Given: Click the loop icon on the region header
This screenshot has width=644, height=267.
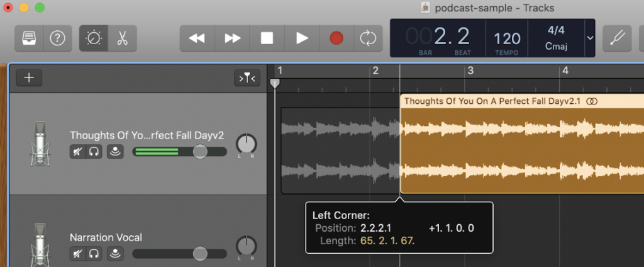Looking at the screenshot, I should (x=591, y=101).
